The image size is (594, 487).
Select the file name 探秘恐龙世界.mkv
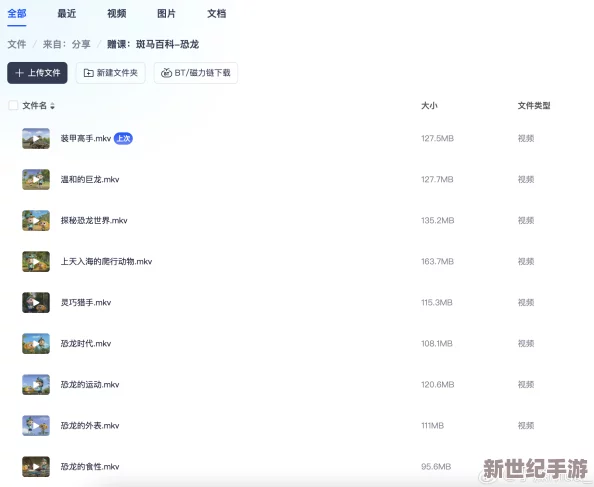coord(94,220)
